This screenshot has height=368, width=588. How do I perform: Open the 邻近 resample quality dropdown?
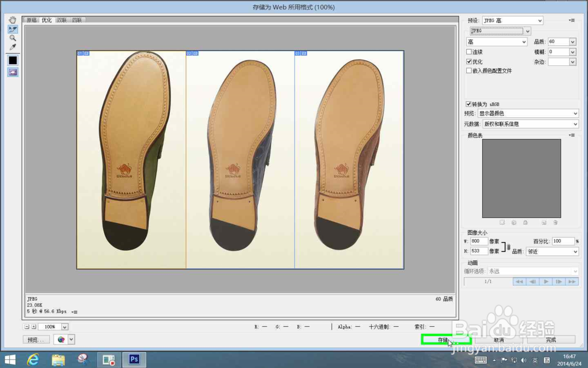552,251
